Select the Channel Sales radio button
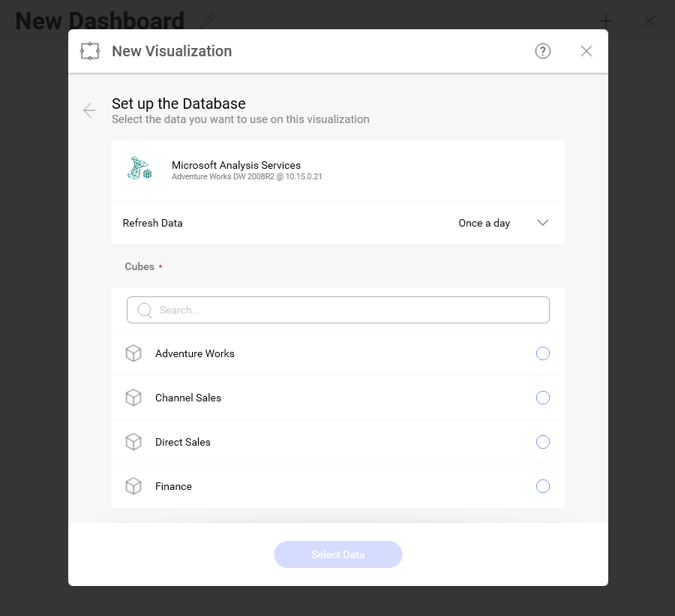675x616 pixels. 542,398
